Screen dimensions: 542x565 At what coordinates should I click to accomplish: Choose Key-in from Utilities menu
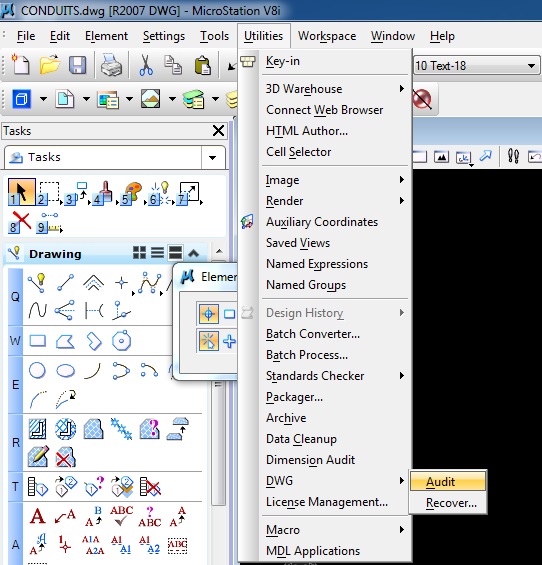coord(335,61)
